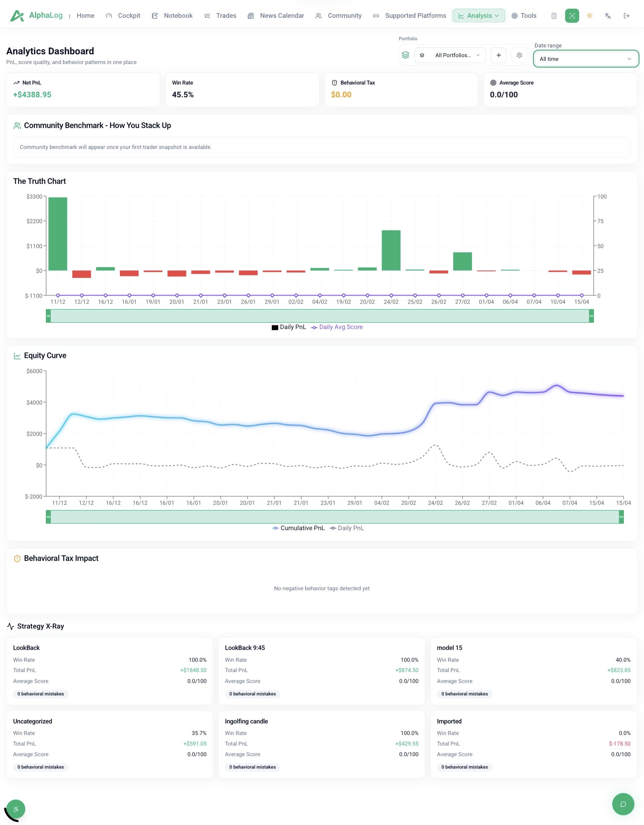The image size is (644, 825).
Task: Open portfolio settings gear icon
Action: (519, 55)
